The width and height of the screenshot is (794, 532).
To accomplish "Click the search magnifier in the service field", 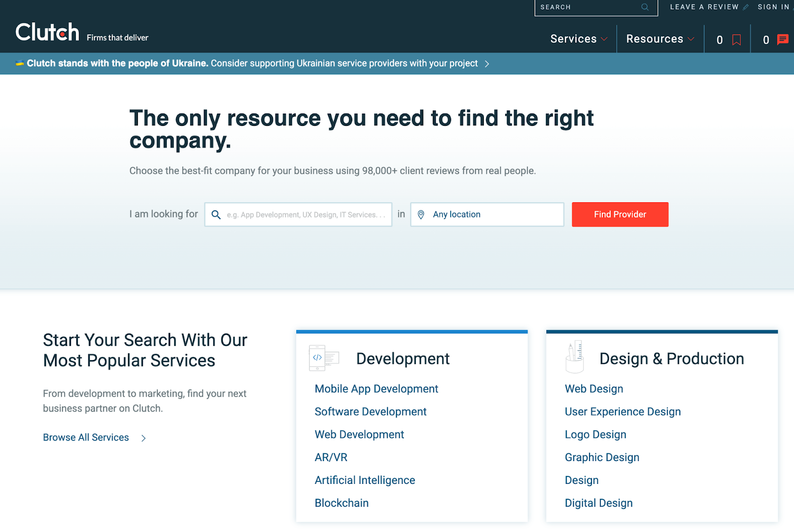I will [216, 214].
